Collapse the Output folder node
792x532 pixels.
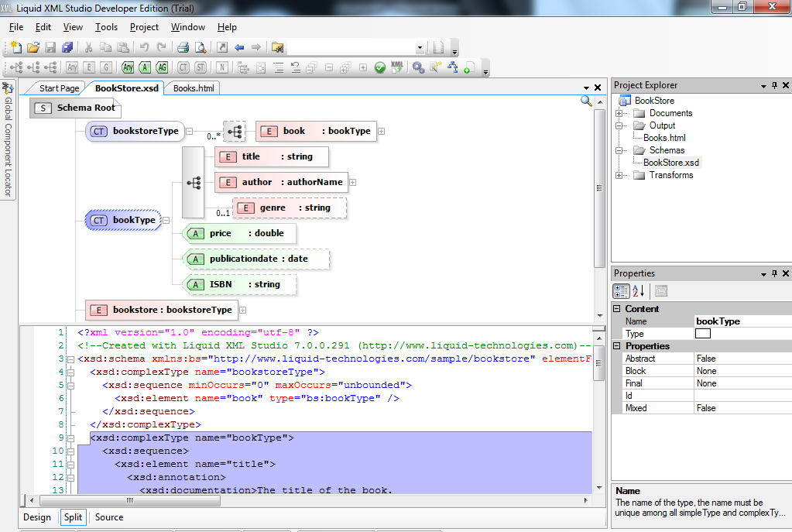coord(619,125)
